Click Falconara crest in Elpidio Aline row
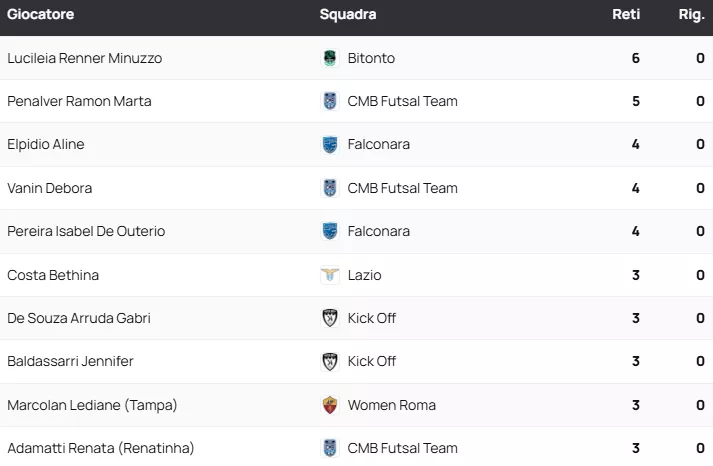Screen dimensions: 713x466 (x=330, y=145)
